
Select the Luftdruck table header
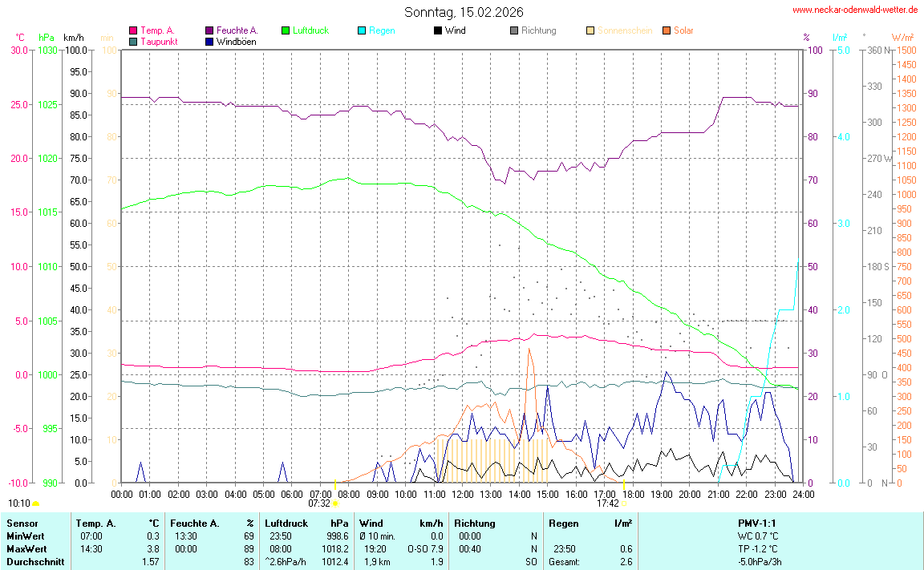click(286, 523)
